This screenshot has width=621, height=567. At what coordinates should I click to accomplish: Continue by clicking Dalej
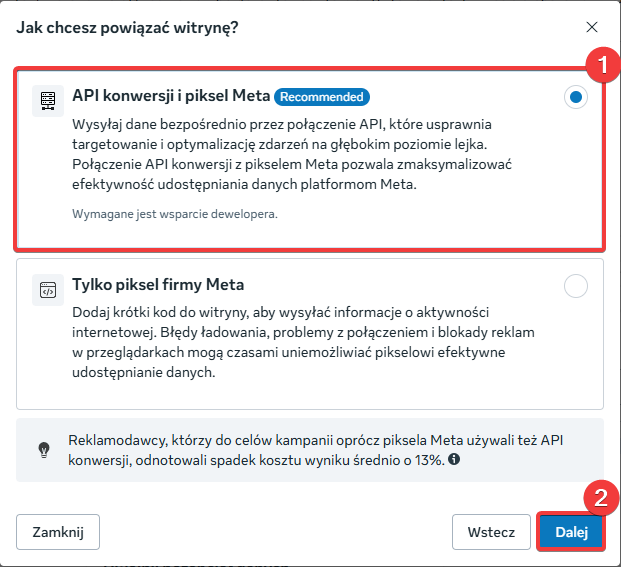coord(572,532)
